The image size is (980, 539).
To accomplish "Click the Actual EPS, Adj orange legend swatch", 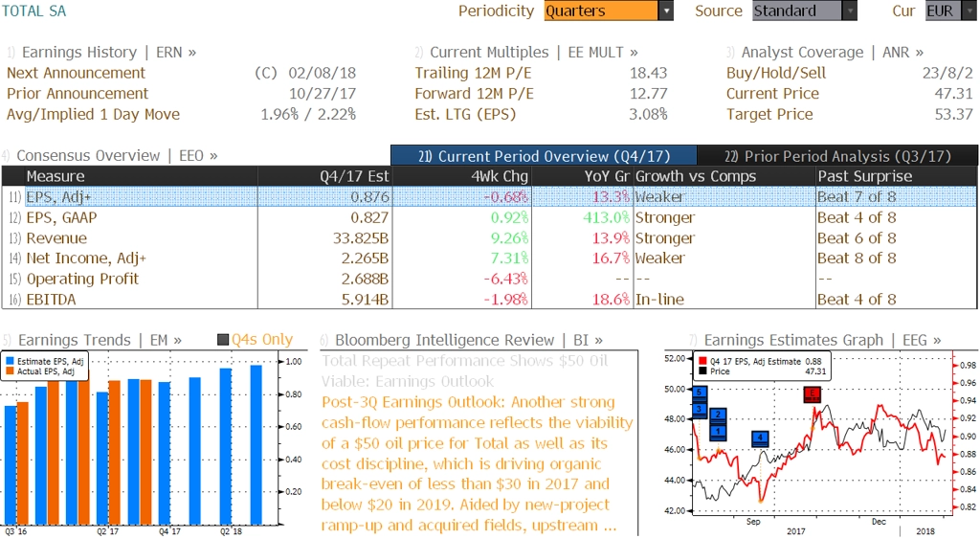I will pos(10,371).
